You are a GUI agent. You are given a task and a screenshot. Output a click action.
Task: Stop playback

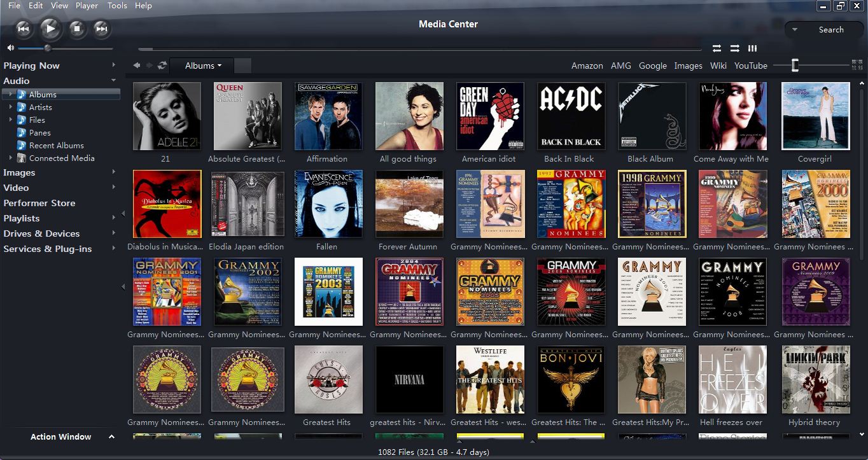coord(77,28)
